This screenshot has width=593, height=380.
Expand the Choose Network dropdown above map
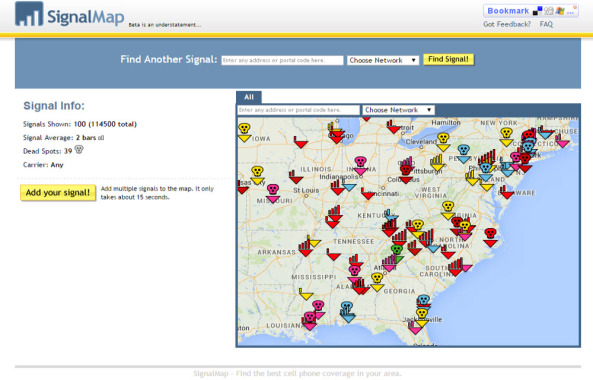coord(399,110)
